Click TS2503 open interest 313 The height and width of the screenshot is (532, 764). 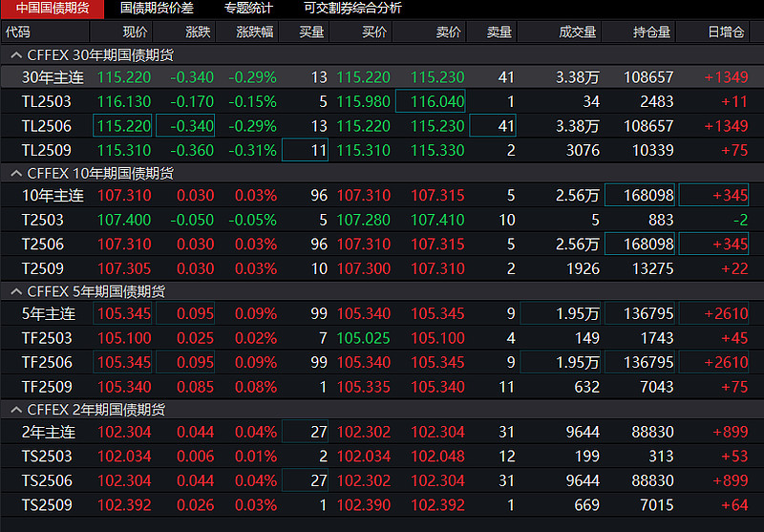tap(661, 456)
